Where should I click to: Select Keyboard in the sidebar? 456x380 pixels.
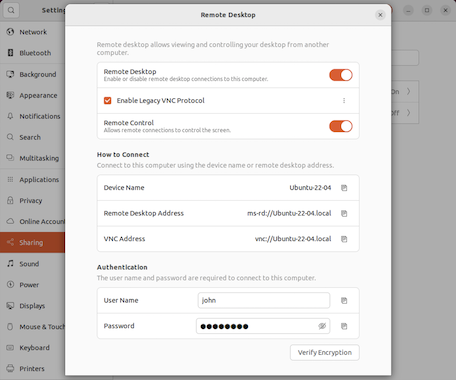33,348
